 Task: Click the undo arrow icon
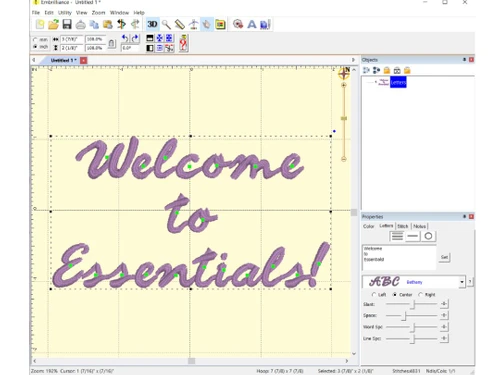[x=125, y=38]
